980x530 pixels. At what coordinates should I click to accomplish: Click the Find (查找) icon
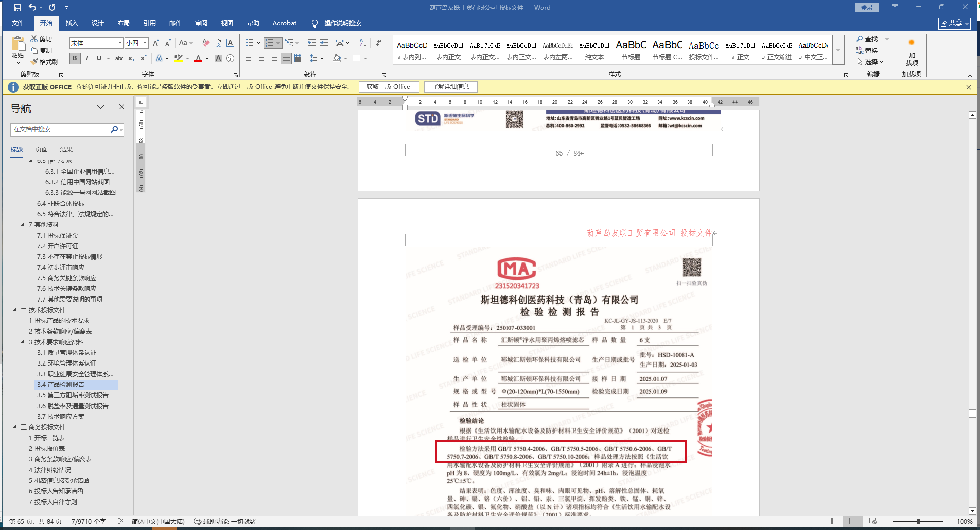[x=860, y=39]
